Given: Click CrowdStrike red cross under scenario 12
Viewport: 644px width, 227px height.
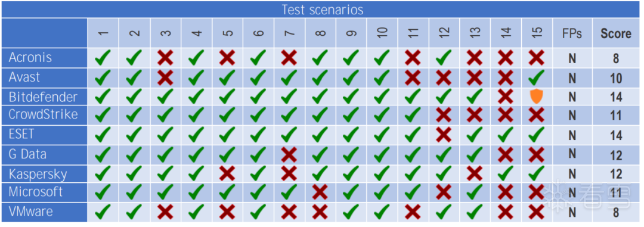Looking at the screenshot, I should tap(444, 115).
